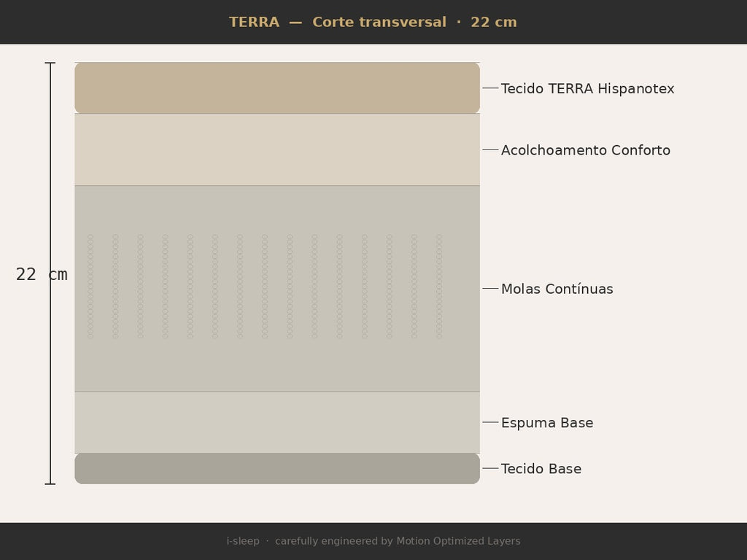Click the vertical dimension line
This screenshot has width=747, height=560.
click(x=50, y=273)
